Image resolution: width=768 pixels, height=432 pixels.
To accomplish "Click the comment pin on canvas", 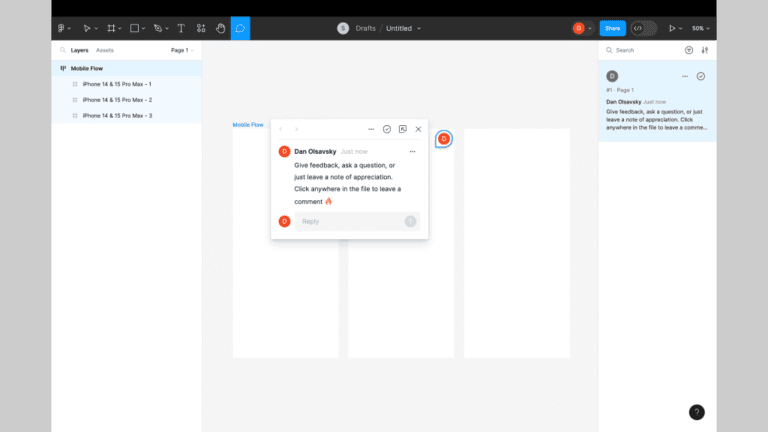I will pos(444,139).
